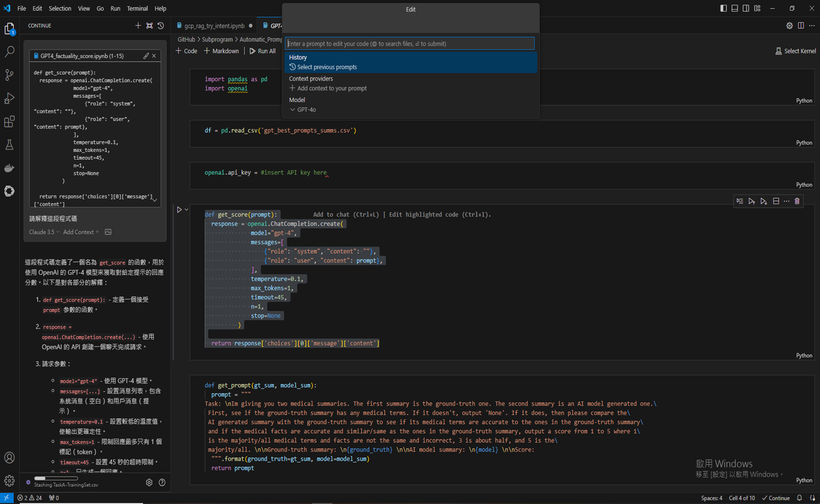Toggle the secondary side bar
820x504 pixels.
coord(746,8)
